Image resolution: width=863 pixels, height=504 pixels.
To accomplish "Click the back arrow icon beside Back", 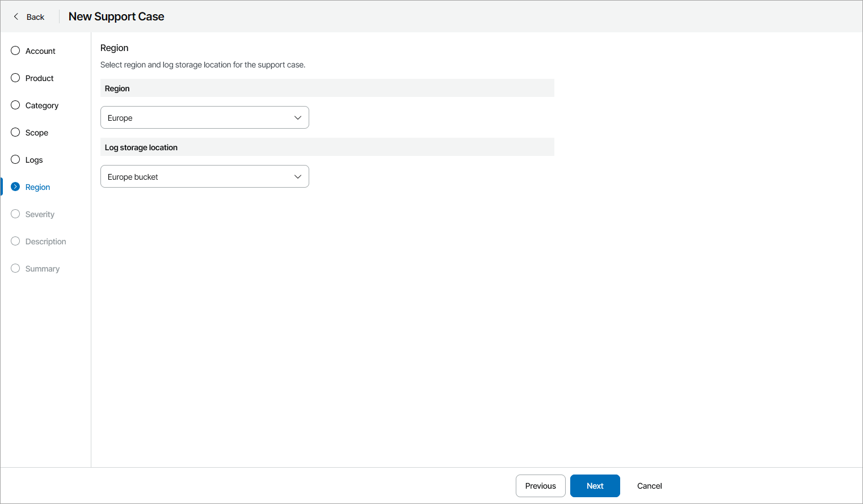I will coord(15,16).
